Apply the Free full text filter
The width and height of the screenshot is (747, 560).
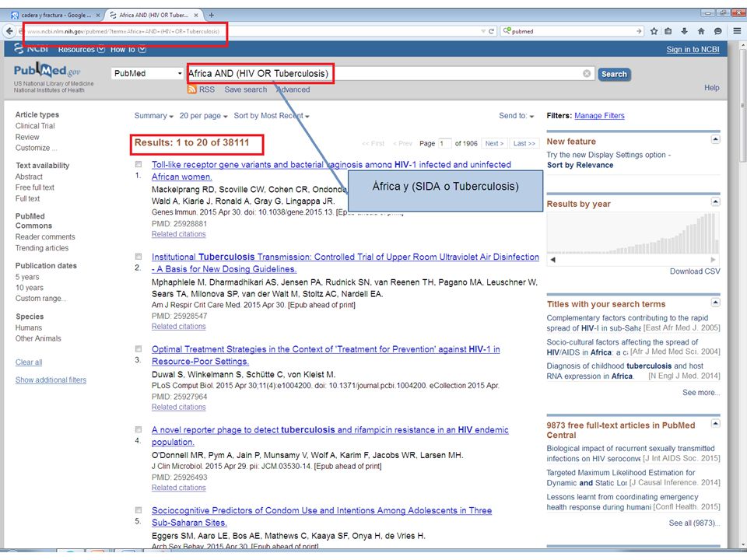pyautogui.click(x=35, y=187)
